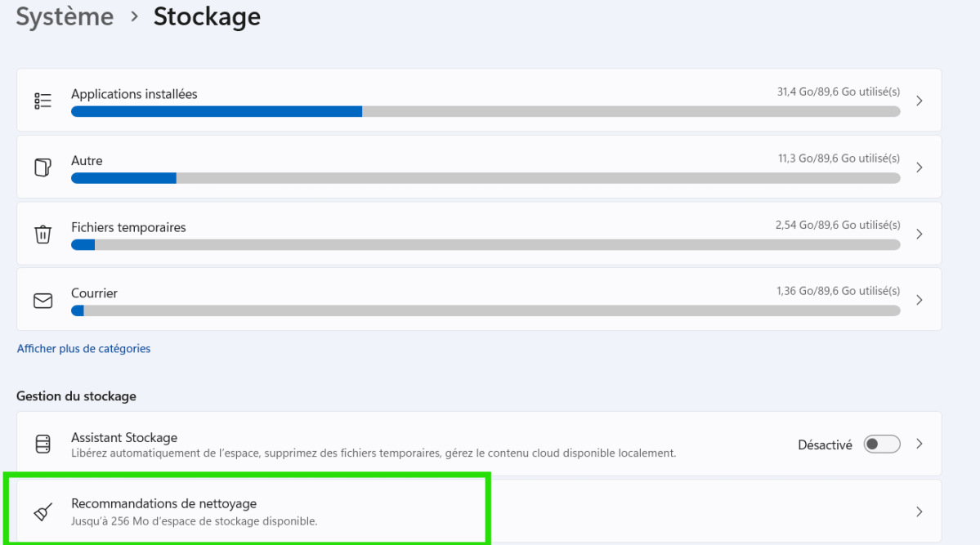Screen dimensions: 980x545
Task: Click the Fichiers temporaires usage bar
Action: [x=486, y=244]
